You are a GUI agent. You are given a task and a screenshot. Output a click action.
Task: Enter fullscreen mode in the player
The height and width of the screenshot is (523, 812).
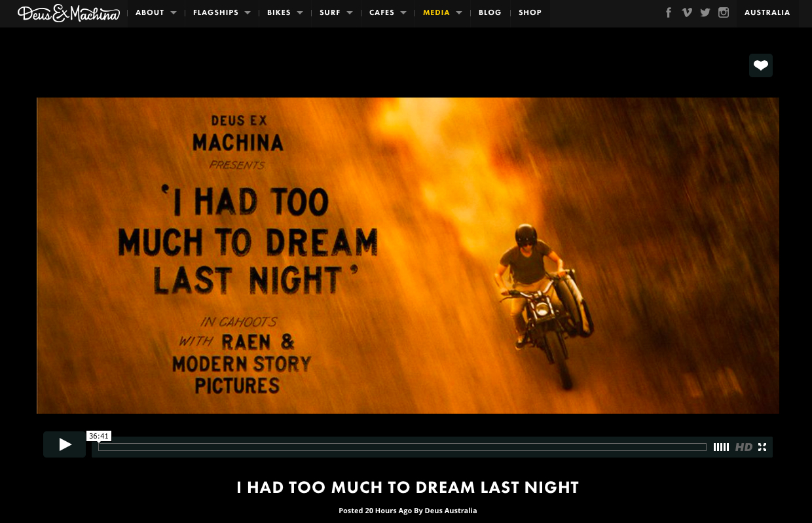[x=762, y=447]
